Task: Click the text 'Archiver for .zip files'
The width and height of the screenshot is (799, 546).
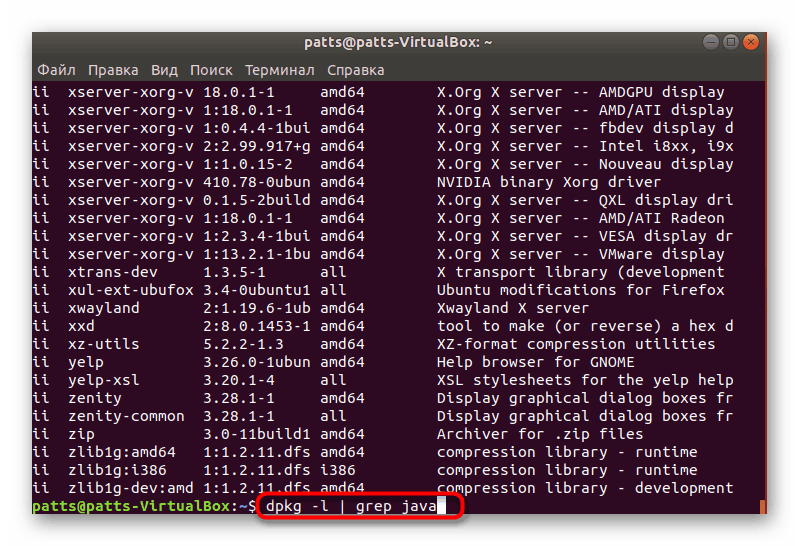Action: [540, 434]
